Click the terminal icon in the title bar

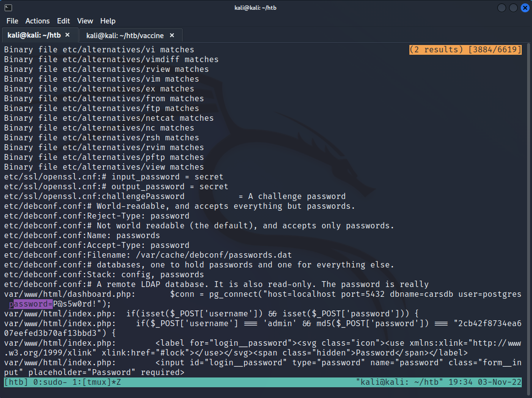(8, 7)
